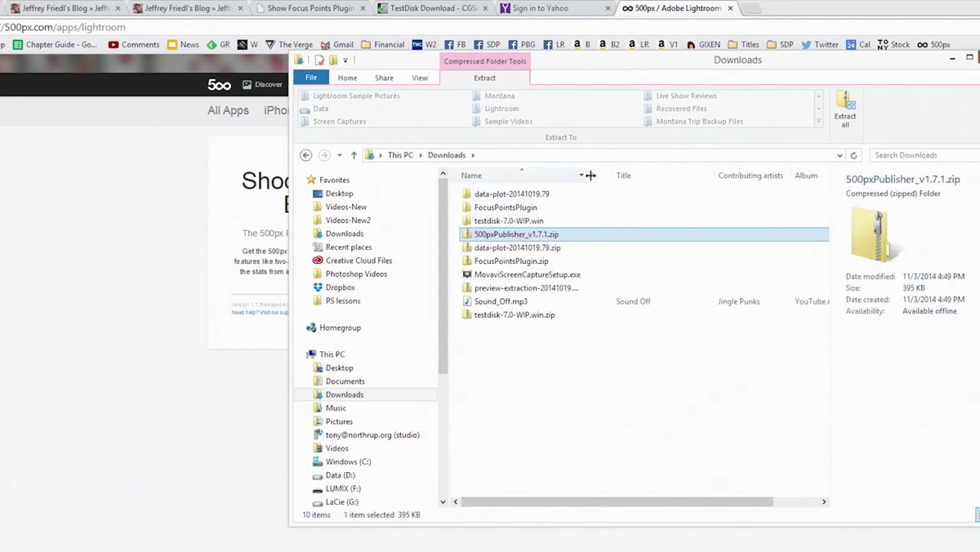Expand the address bar history dropdown
Image resolution: width=980 pixels, height=552 pixels.
[840, 155]
